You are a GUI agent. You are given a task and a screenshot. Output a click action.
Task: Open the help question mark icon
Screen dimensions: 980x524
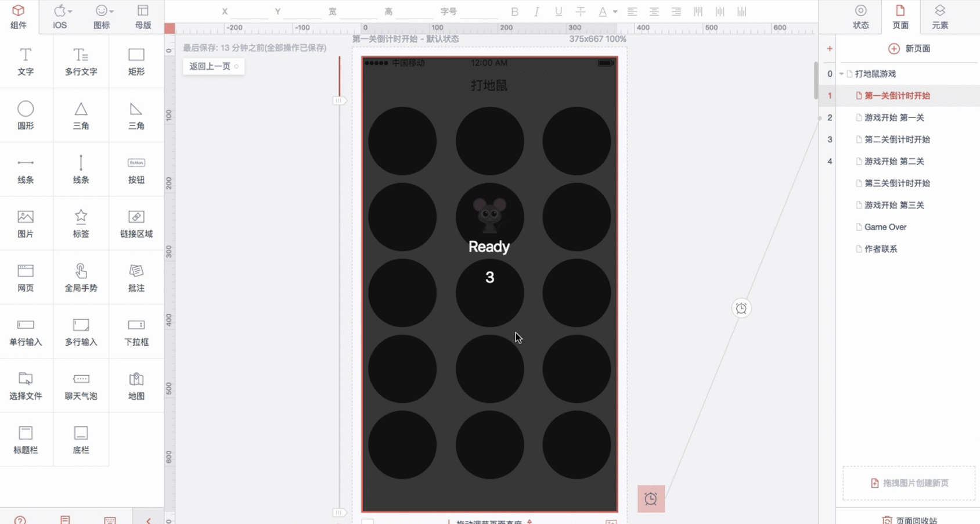tap(20, 520)
